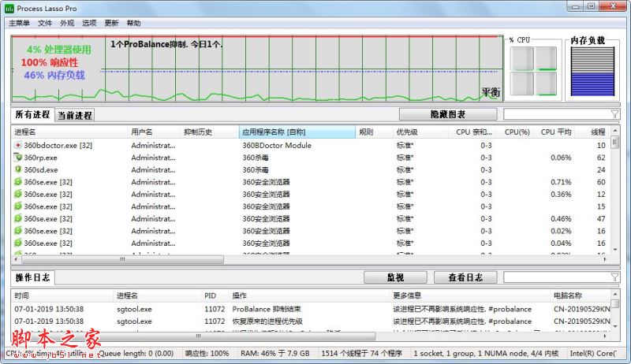
Task: Switch to the 当前进程 tab
Action: [75, 115]
